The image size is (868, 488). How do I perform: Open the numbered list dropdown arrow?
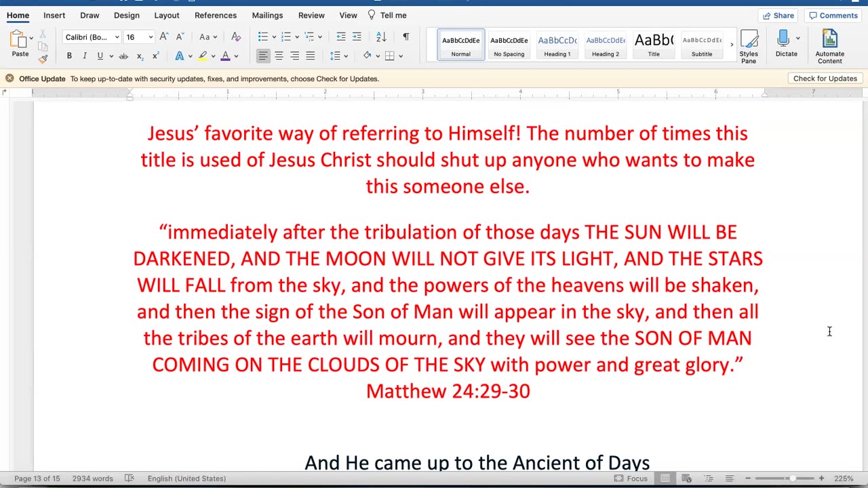[x=296, y=37]
